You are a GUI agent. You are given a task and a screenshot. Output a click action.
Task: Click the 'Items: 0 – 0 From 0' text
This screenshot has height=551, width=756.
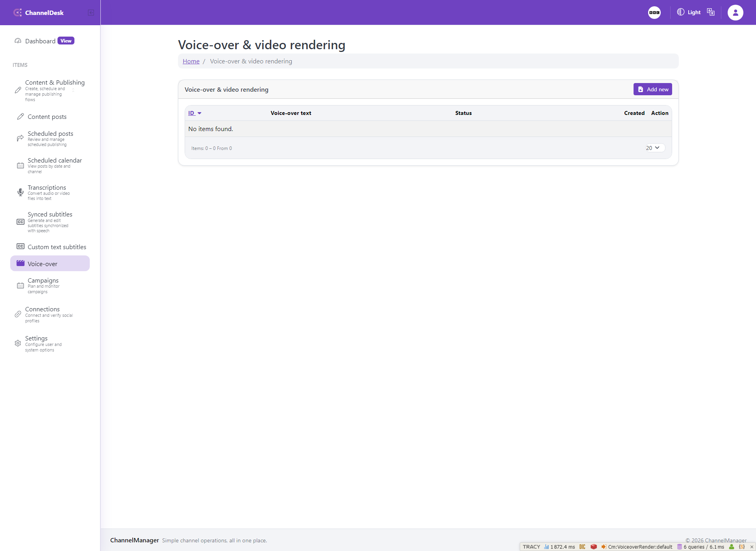click(x=211, y=148)
